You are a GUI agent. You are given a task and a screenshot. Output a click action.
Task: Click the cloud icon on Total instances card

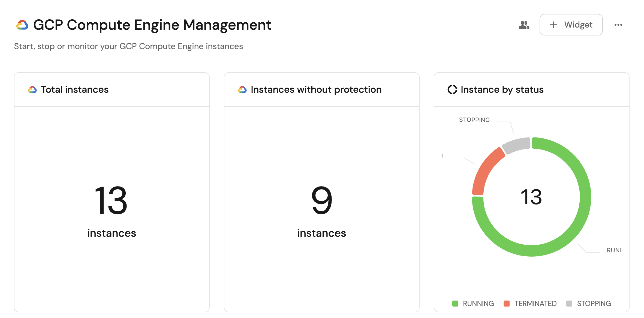point(32,89)
